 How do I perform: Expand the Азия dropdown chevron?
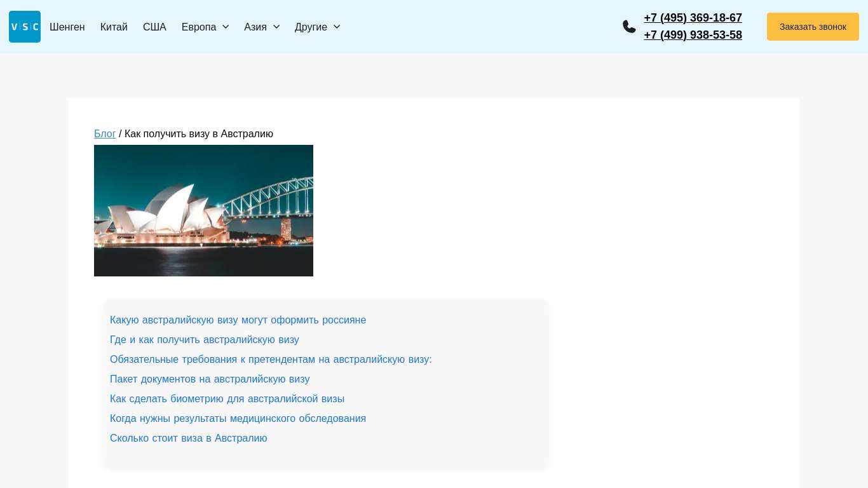click(276, 27)
